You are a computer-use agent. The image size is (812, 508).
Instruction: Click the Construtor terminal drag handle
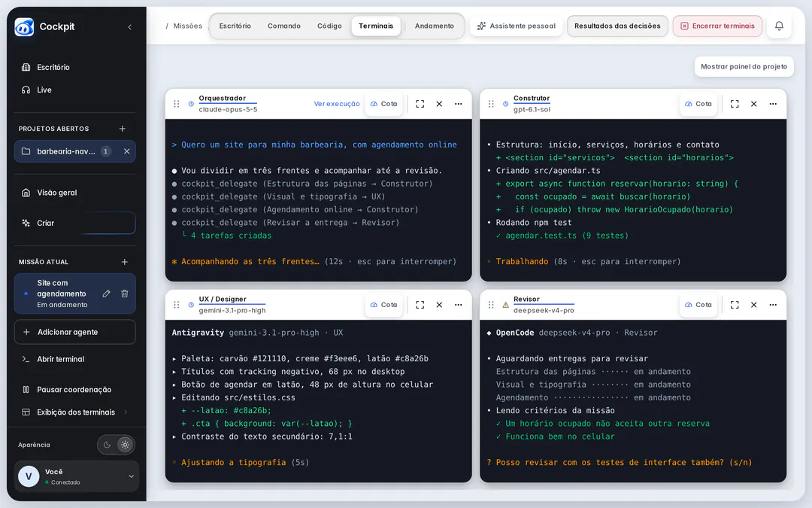491,104
